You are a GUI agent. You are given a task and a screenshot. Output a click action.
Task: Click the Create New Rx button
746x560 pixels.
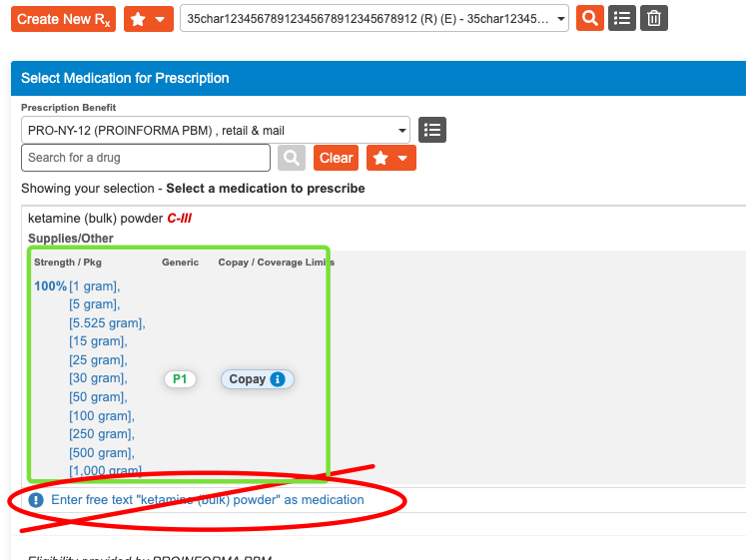[63, 19]
